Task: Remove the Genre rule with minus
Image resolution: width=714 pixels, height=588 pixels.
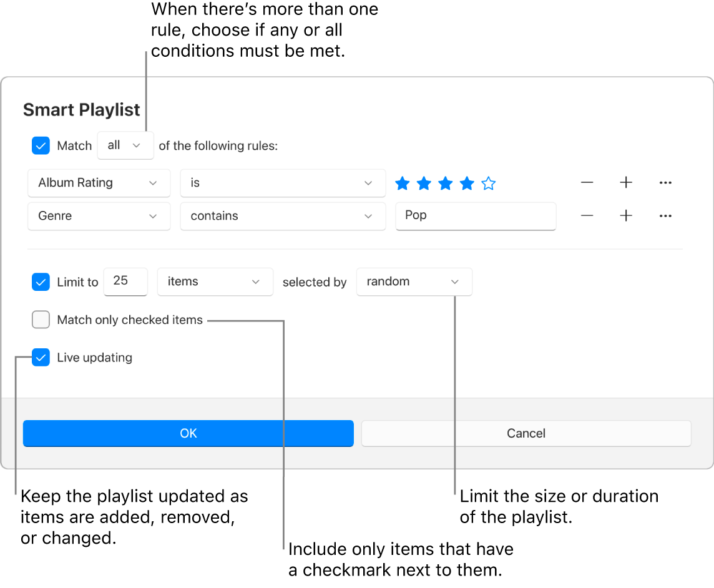Action: [587, 216]
